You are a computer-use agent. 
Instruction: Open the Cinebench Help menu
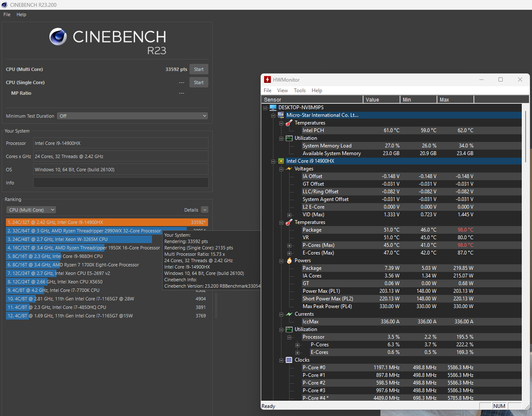click(21, 14)
